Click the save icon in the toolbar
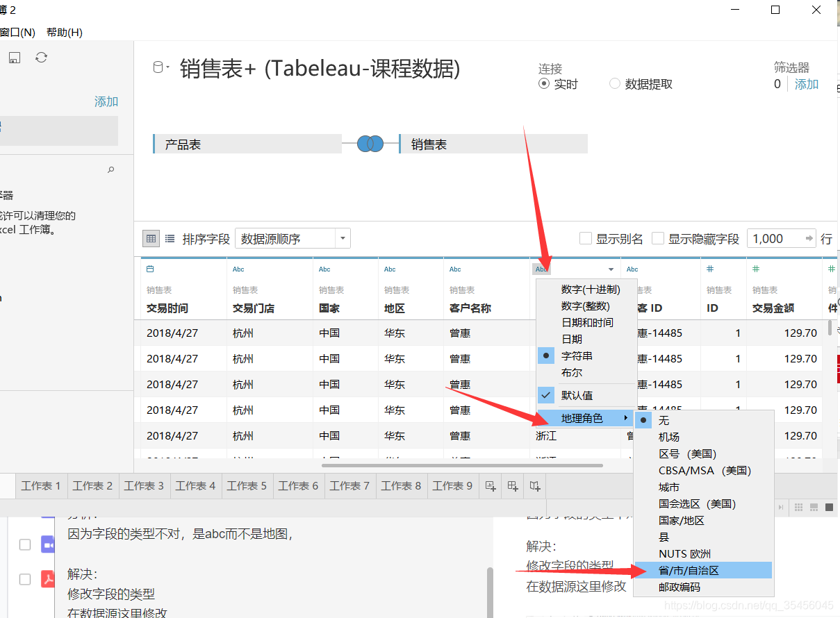 tap(15, 58)
